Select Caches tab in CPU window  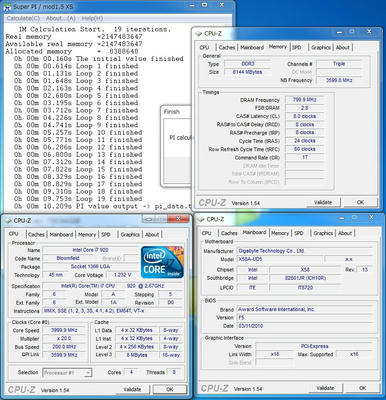coord(36,234)
